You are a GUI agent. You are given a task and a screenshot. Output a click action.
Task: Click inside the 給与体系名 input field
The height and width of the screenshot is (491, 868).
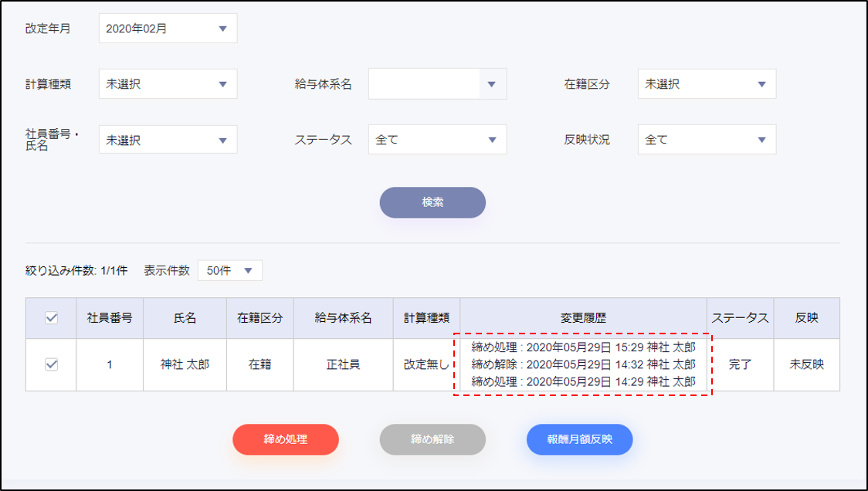click(x=424, y=84)
